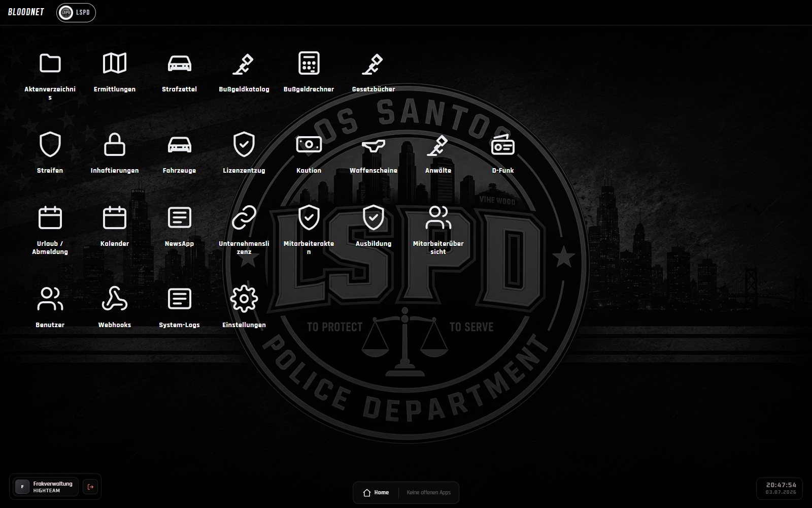Image resolution: width=812 pixels, height=508 pixels.
Task: Open the Ermittlungen map app
Action: (115, 71)
